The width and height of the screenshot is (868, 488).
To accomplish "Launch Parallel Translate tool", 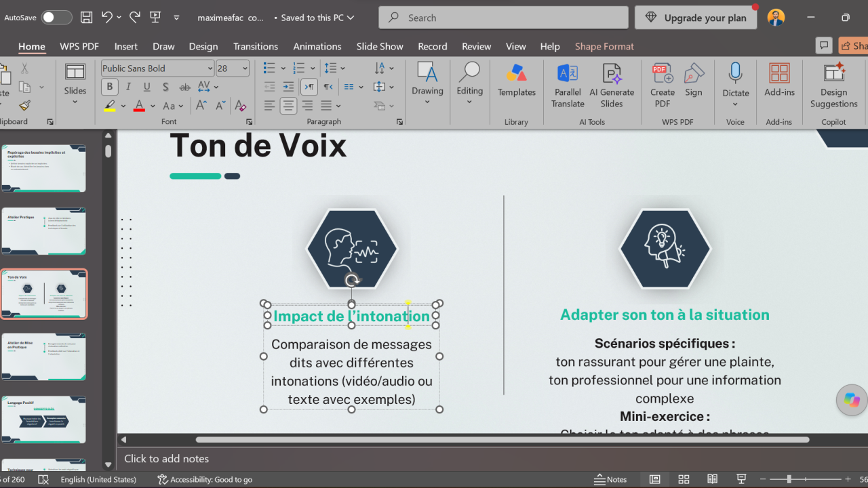I will pyautogui.click(x=568, y=85).
